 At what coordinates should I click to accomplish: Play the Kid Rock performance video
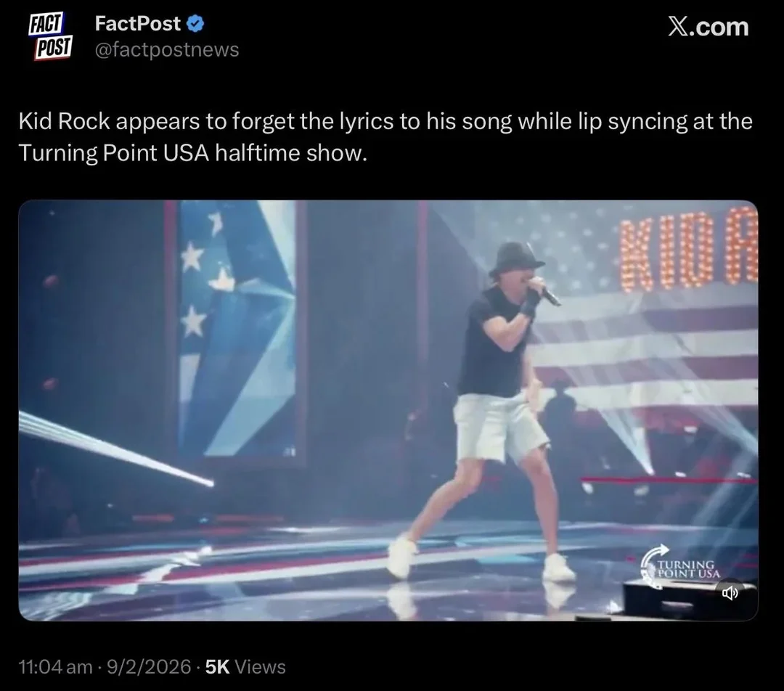(388, 410)
